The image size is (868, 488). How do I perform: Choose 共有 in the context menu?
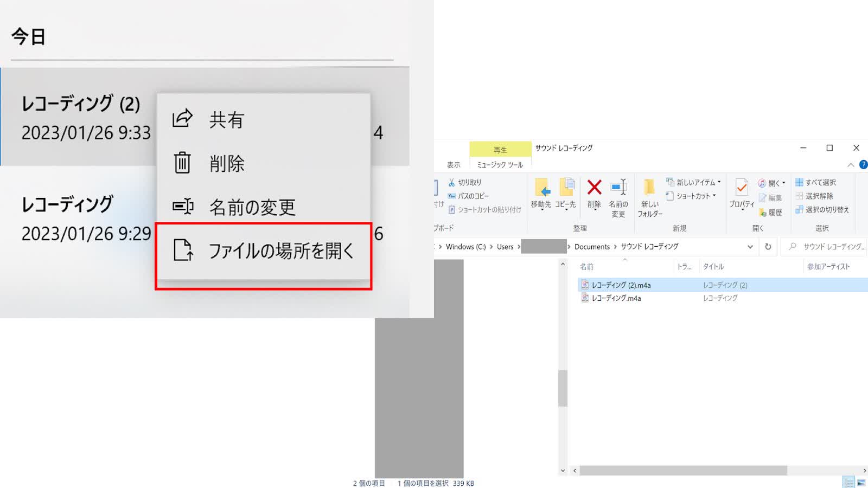264,119
